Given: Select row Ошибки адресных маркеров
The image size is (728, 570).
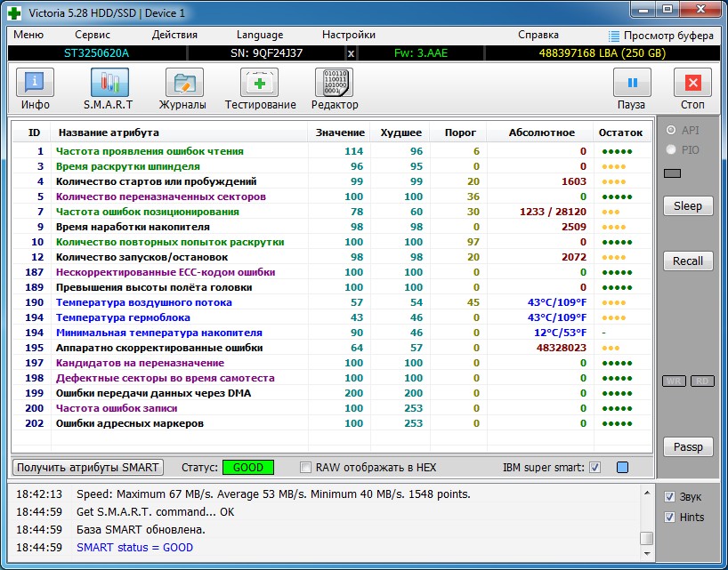Looking at the screenshot, I should 331,423.
